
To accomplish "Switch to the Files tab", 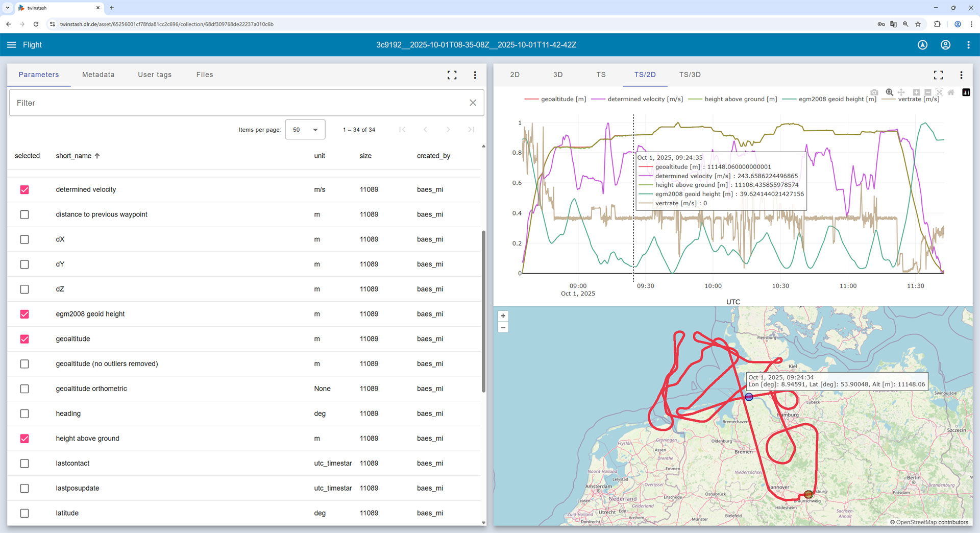I will click(205, 75).
